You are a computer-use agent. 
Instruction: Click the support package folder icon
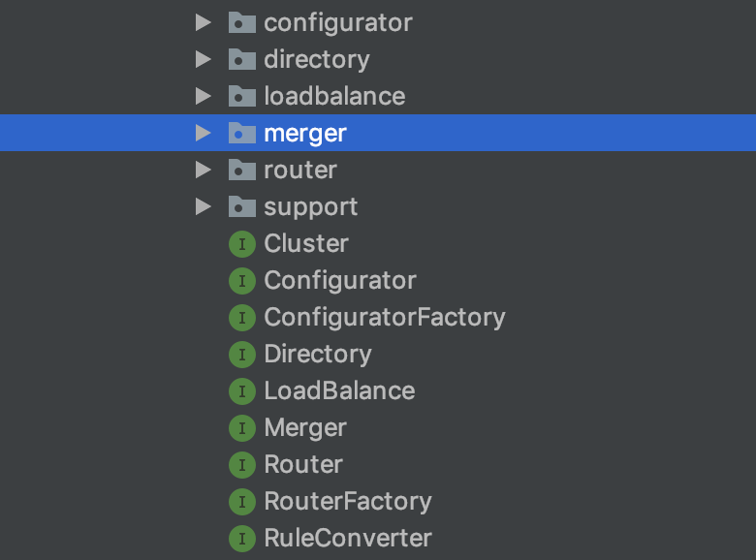(241, 206)
